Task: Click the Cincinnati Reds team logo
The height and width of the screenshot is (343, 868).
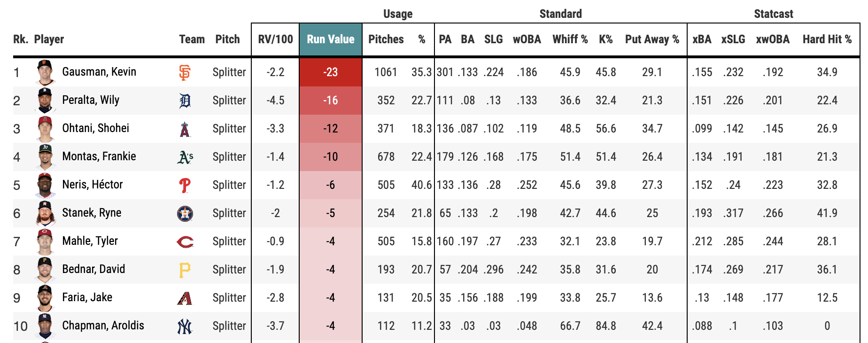Action: click(185, 242)
